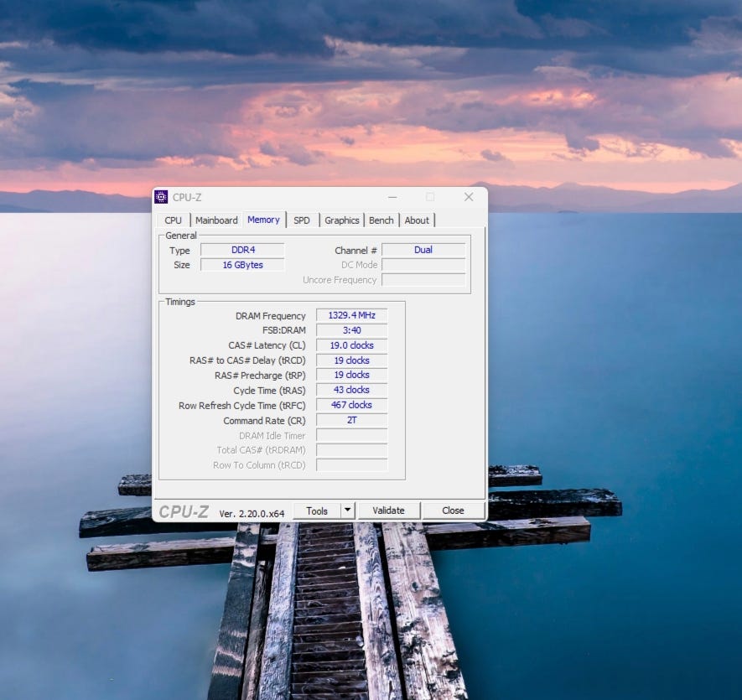This screenshot has width=742, height=700.
Task: Close CPU-Z with the X icon
Action: tap(469, 197)
